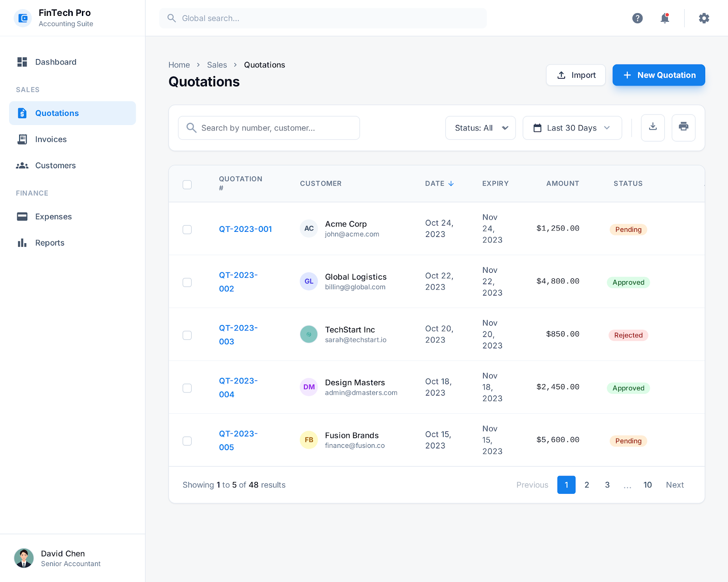Click the FinTech Pro logo icon
This screenshot has height=582, width=728.
click(x=23, y=18)
